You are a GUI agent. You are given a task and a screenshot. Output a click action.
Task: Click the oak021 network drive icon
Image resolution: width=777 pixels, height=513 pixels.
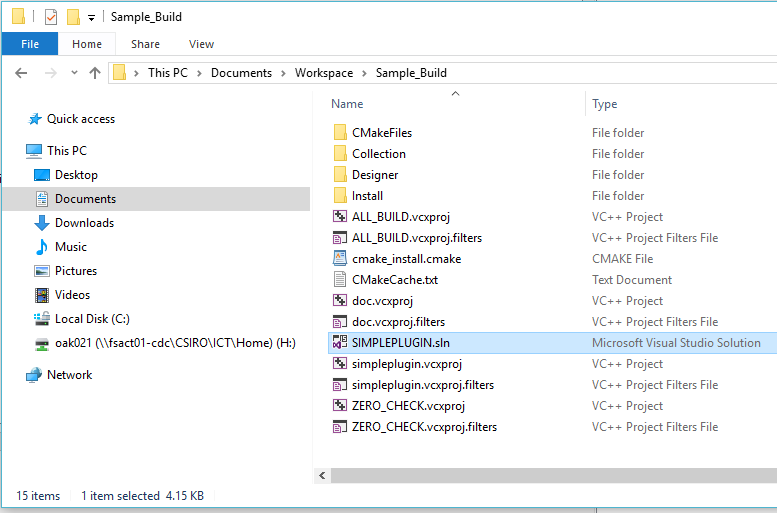(42, 343)
